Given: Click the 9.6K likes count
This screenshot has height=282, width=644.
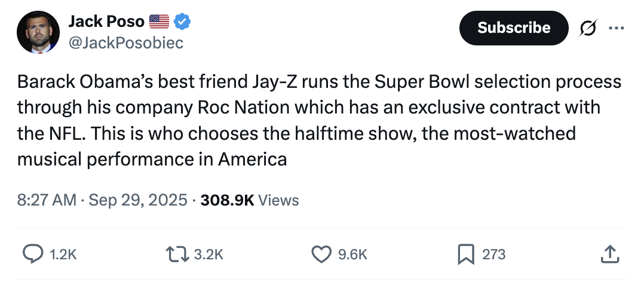Looking at the screenshot, I should tap(352, 255).
